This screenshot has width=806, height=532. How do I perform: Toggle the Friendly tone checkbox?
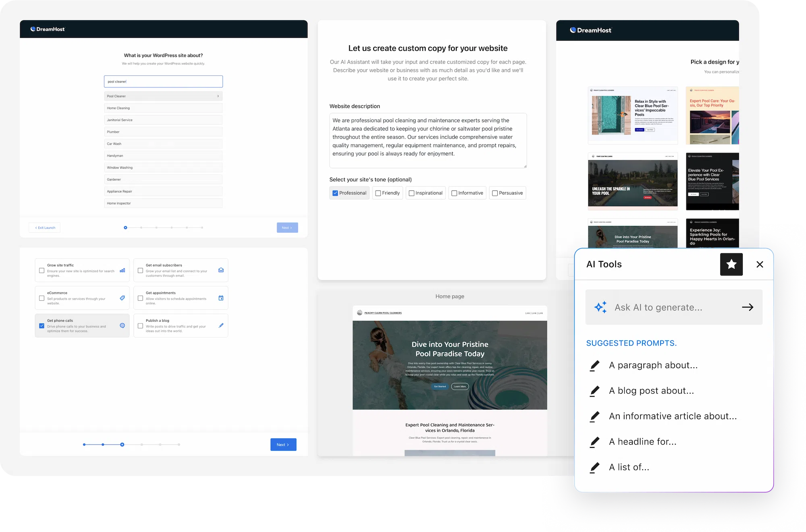pos(378,193)
